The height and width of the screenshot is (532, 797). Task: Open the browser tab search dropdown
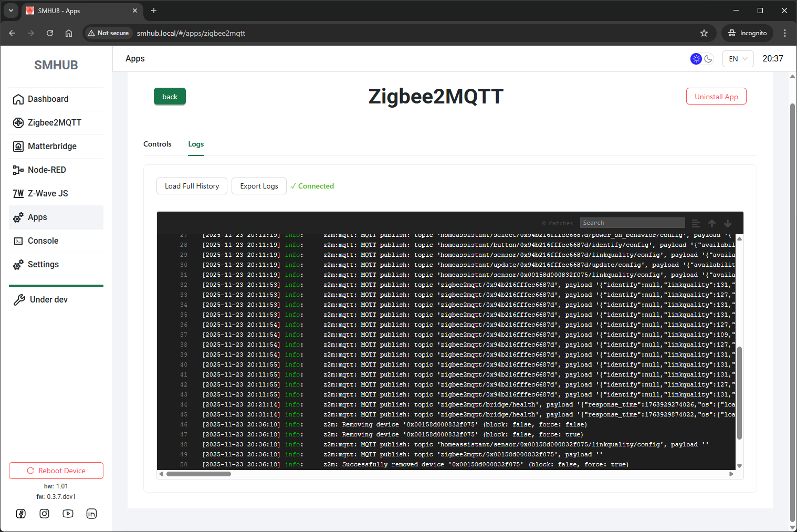pos(11,11)
